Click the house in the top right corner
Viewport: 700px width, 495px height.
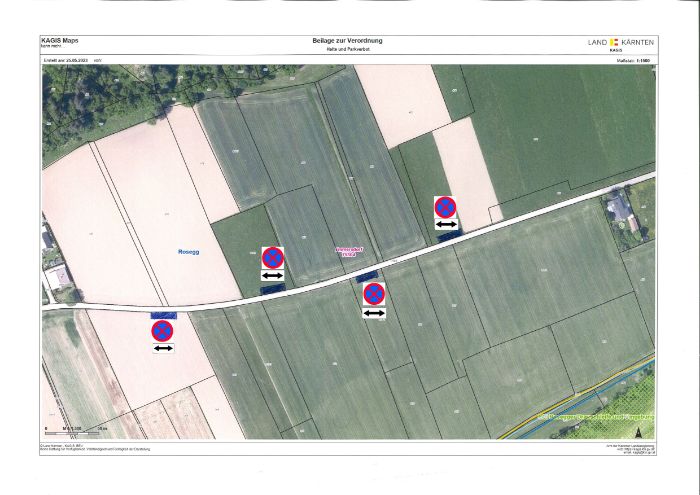click(618, 208)
